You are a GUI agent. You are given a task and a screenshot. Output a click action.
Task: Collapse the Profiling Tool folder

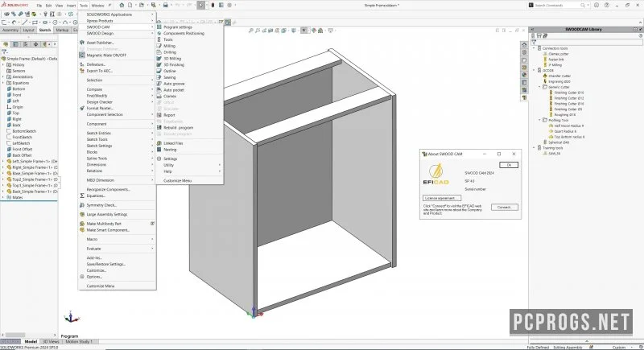pyautogui.click(x=539, y=120)
